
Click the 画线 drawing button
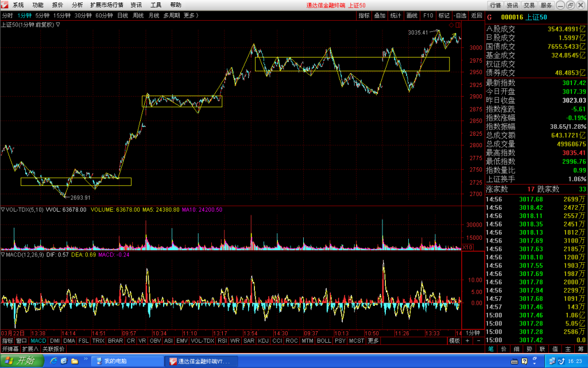(x=412, y=16)
